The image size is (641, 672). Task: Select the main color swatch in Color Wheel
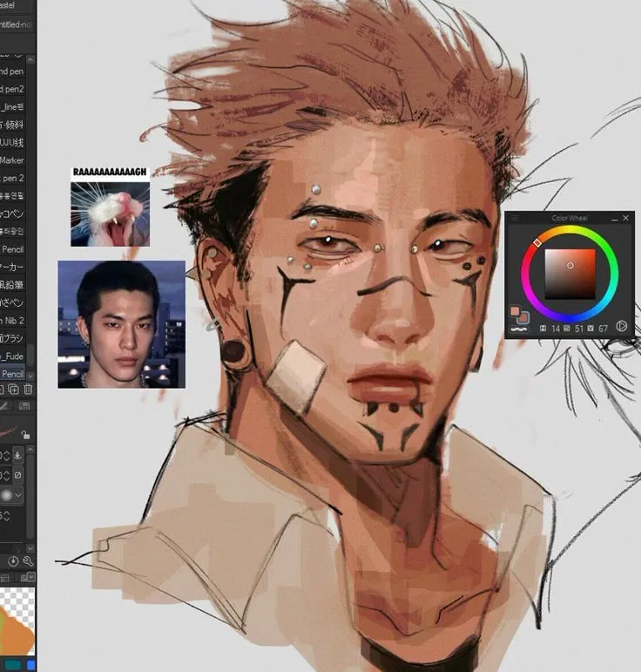(515, 310)
